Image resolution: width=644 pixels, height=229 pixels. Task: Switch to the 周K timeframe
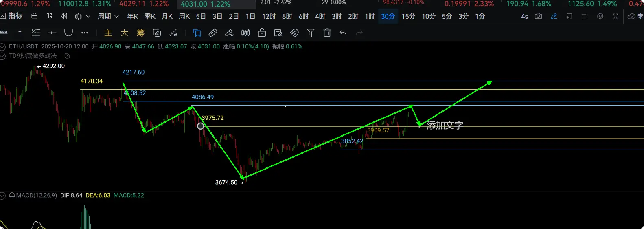point(184,16)
